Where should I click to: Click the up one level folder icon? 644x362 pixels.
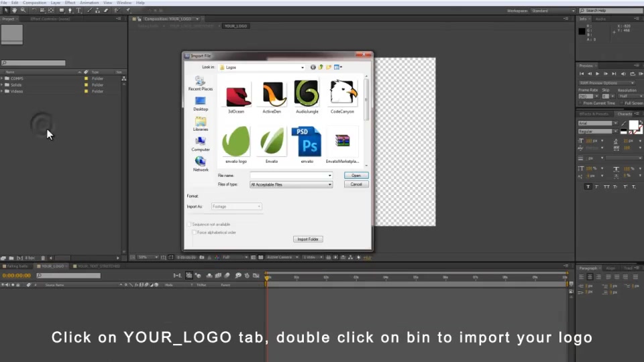(321, 67)
